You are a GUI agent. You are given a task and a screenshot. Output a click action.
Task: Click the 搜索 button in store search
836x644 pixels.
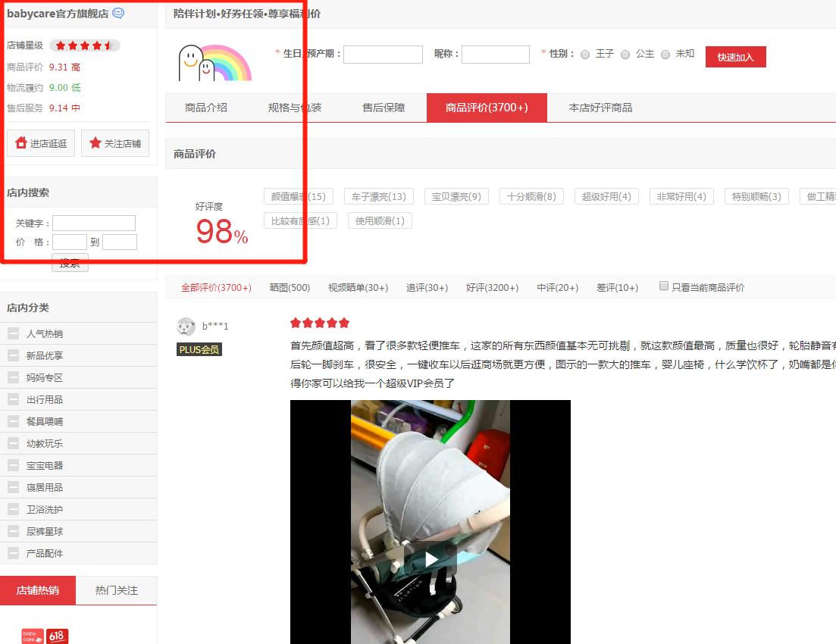click(x=70, y=262)
